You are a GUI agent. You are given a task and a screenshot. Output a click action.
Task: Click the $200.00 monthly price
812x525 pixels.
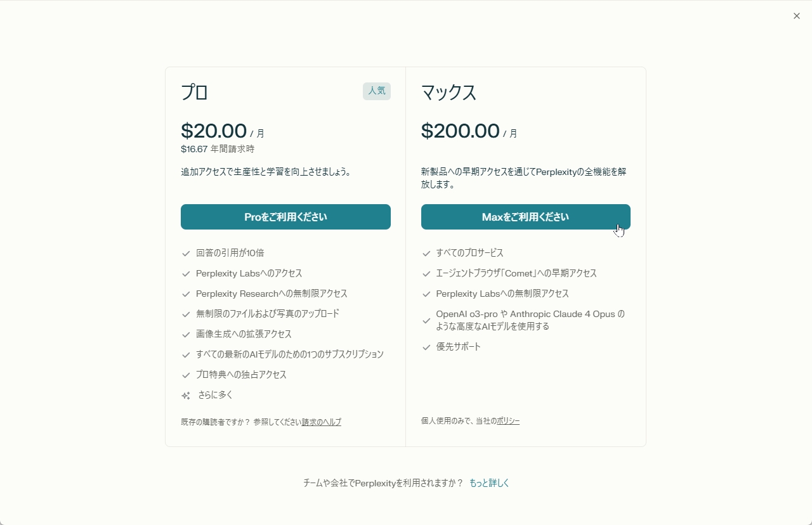click(x=461, y=131)
